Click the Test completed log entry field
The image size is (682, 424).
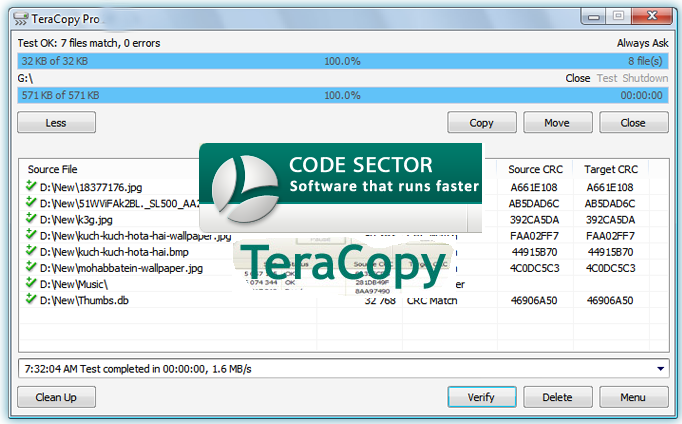click(x=343, y=369)
